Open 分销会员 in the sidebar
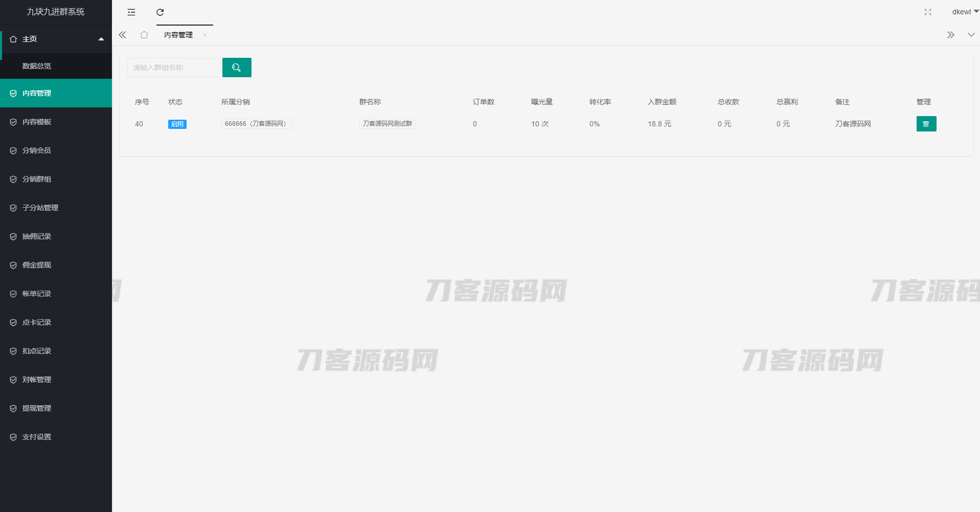The width and height of the screenshot is (980, 512). pyautogui.click(x=37, y=150)
